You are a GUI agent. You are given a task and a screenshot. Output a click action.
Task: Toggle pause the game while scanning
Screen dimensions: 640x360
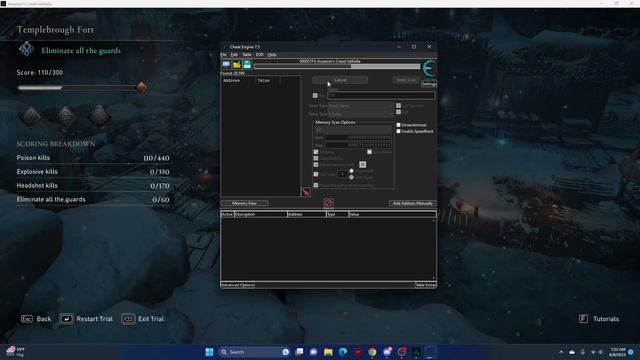pyautogui.click(x=316, y=185)
